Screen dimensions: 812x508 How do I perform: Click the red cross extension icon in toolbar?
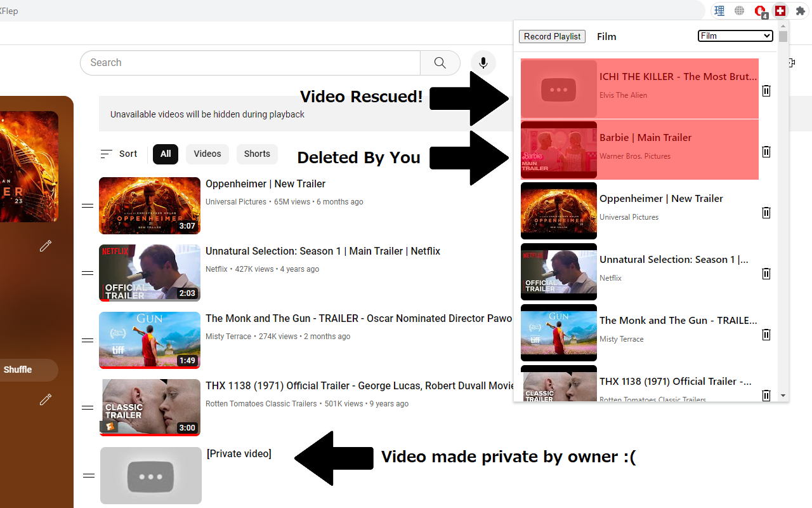(x=780, y=11)
